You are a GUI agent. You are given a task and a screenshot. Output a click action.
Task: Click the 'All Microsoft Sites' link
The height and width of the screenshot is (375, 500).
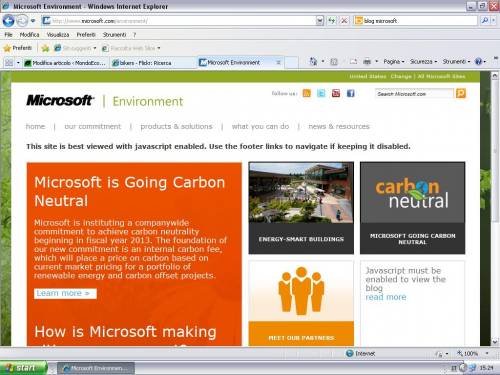(x=441, y=76)
